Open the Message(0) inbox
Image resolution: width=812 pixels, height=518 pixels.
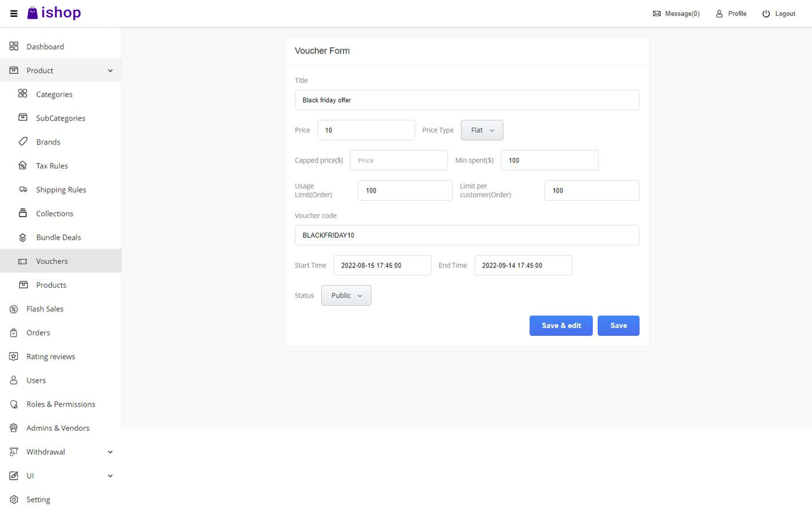[676, 13]
